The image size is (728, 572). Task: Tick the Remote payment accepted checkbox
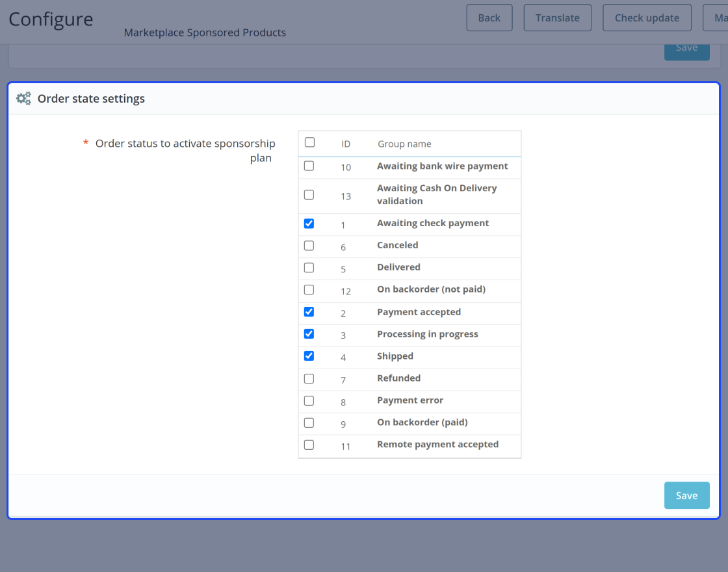tap(309, 445)
